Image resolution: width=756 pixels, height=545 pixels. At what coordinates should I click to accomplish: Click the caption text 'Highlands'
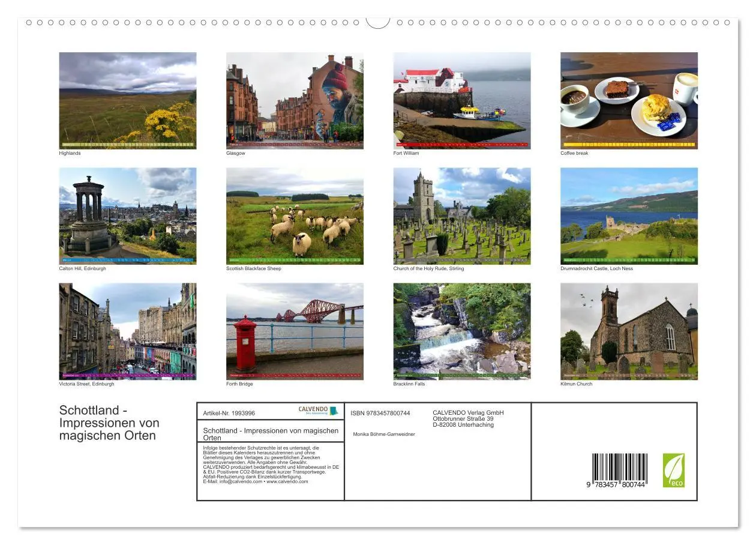pyautogui.click(x=70, y=153)
